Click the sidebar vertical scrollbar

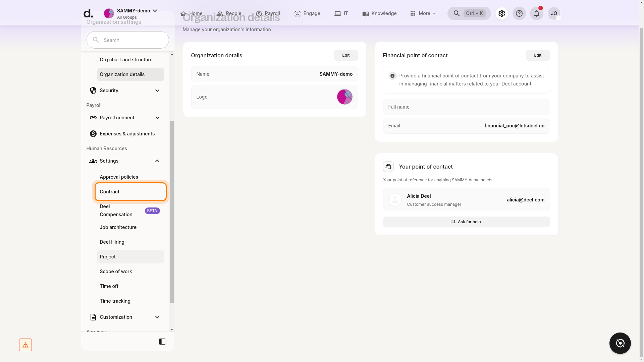coord(172,212)
